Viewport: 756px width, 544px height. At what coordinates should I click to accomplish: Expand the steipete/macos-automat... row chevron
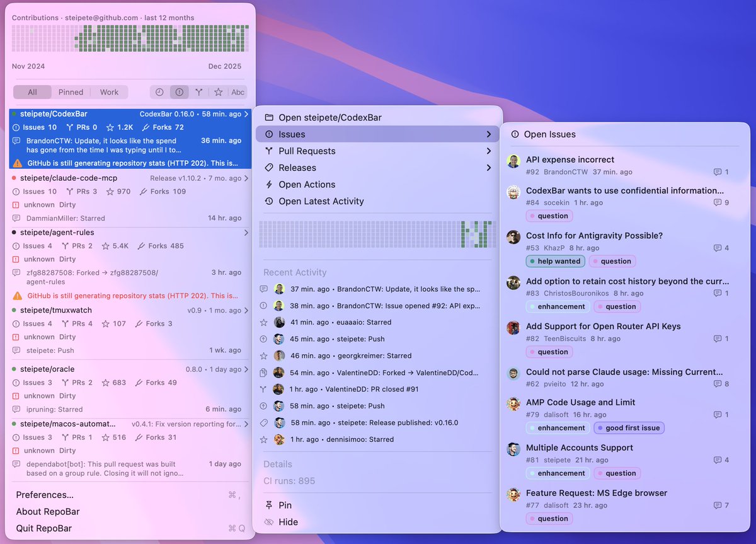pos(246,424)
